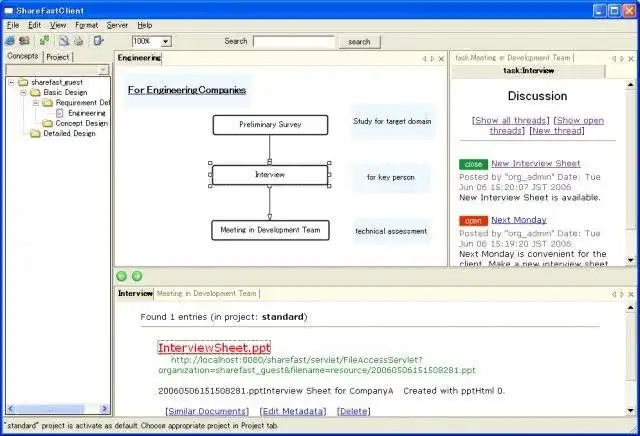Viewport: 640px width, 436px height.
Task: Select the Interview diagram box
Action: tap(270, 175)
